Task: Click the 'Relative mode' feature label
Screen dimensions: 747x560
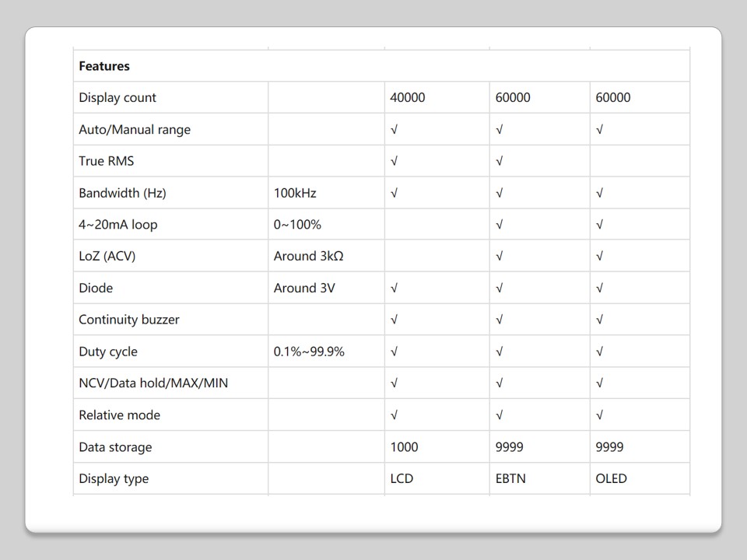Action: pos(120,415)
